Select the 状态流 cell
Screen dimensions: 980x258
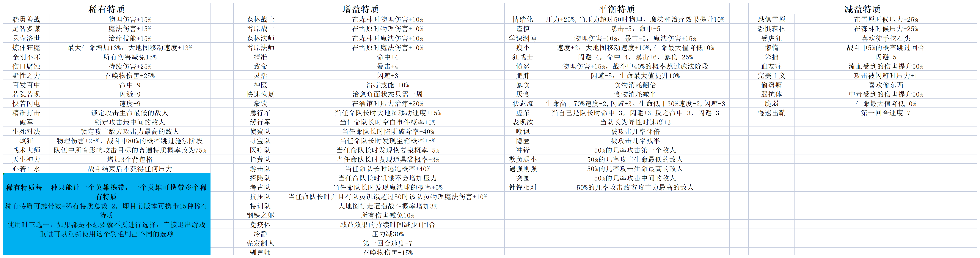[x=523, y=103]
